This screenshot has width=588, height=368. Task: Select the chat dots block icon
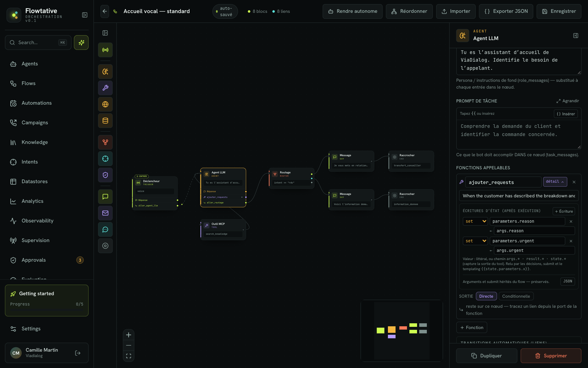[105, 230]
